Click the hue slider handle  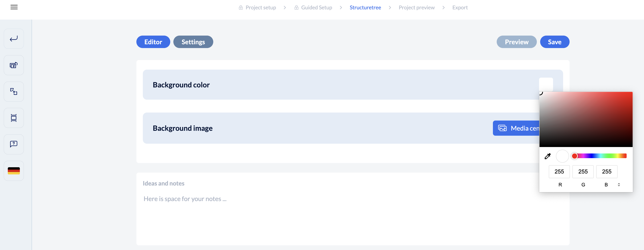pos(574,156)
